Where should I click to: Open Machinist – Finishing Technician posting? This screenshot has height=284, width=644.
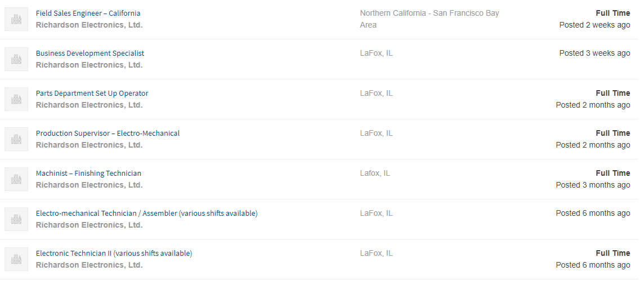[x=88, y=173]
